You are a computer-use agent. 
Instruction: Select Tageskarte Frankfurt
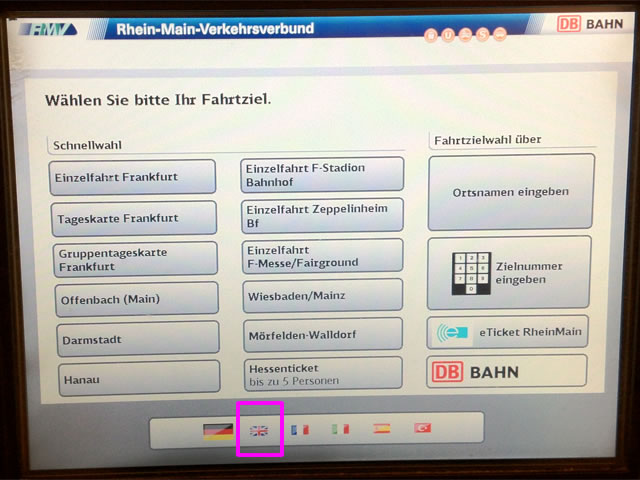coord(133,218)
